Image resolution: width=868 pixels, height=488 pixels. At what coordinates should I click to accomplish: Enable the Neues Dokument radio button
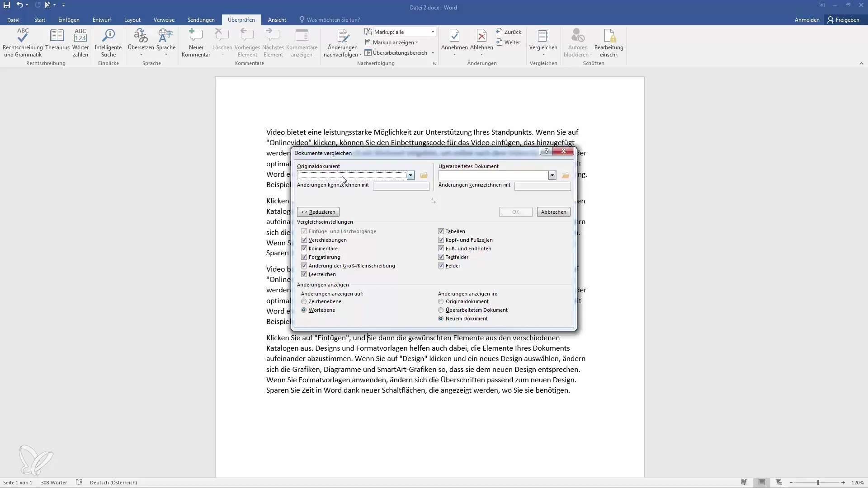[x=442, y=318]
